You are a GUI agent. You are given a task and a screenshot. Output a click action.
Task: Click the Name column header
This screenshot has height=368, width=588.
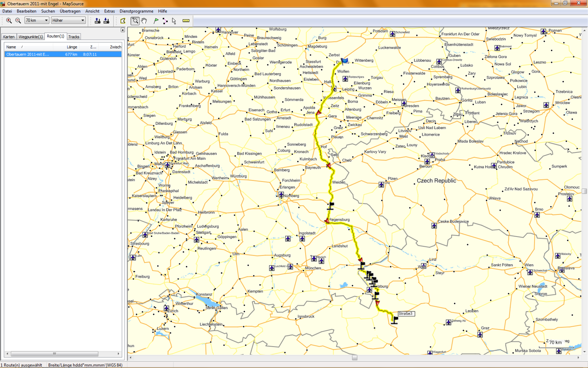[x=11, y=47]
